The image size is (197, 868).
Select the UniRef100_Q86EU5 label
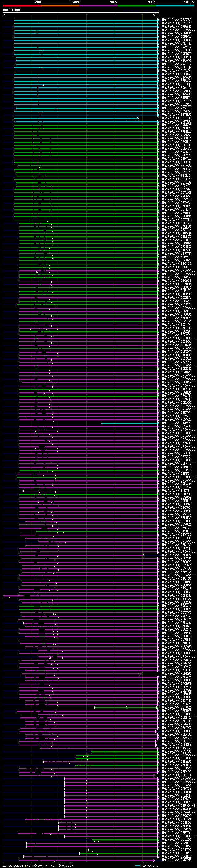pyautogui.click(x=177, y=453)
